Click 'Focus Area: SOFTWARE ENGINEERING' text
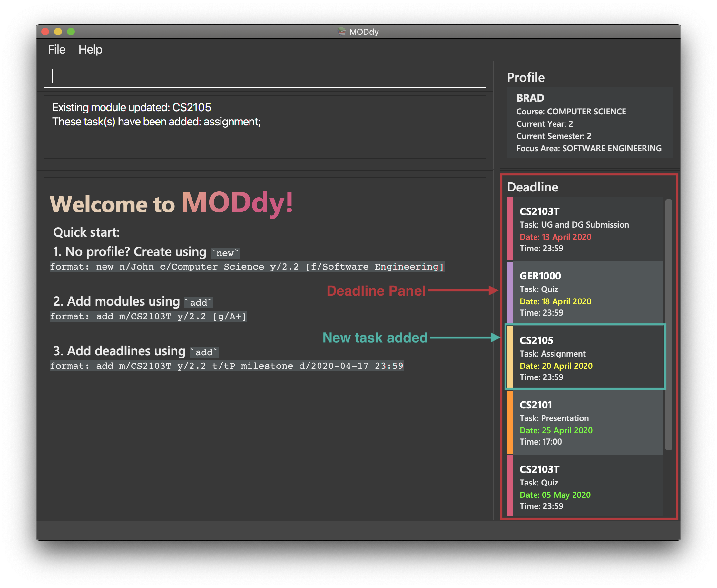This screenshot has height=588, width=717. (x=589, y=148)
